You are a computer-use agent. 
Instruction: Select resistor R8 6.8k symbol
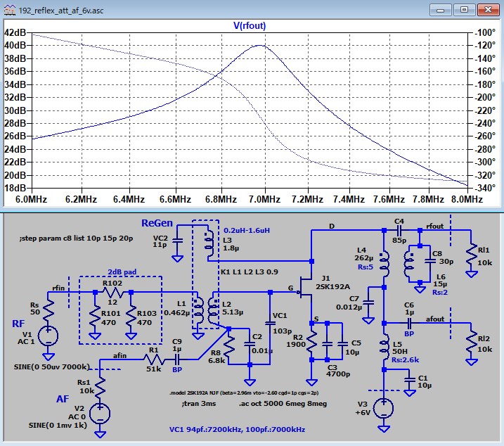[x=228, y=348]
